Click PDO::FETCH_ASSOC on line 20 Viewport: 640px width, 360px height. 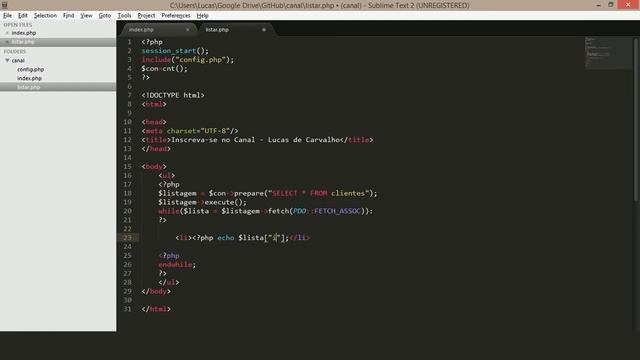pyautogui.click(x=327, y=211)
